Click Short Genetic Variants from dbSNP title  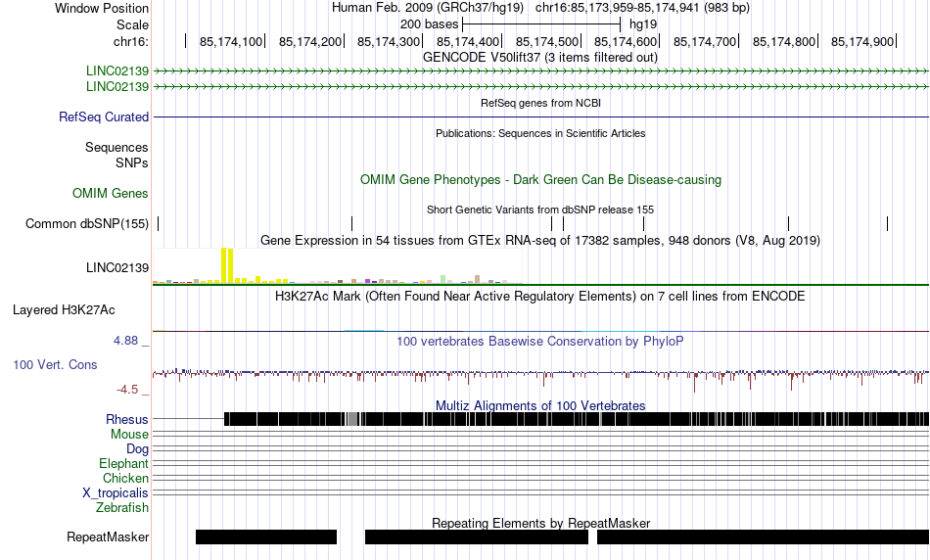coord(540,210)
